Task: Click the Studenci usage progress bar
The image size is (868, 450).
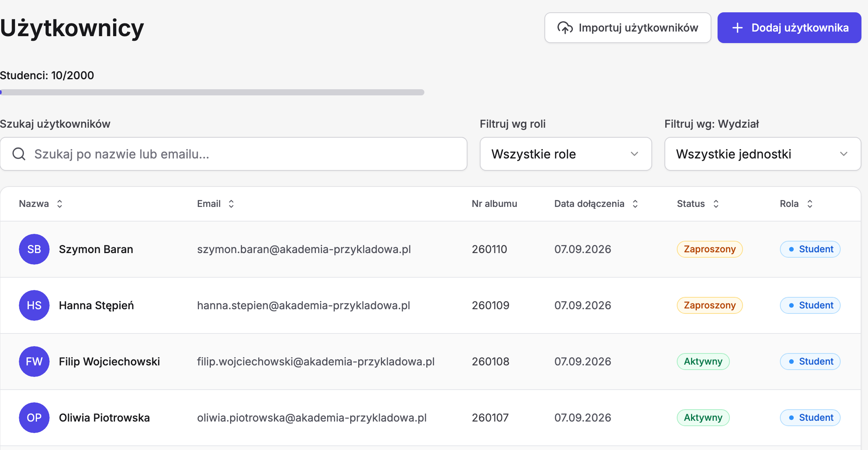Action: 212,92
